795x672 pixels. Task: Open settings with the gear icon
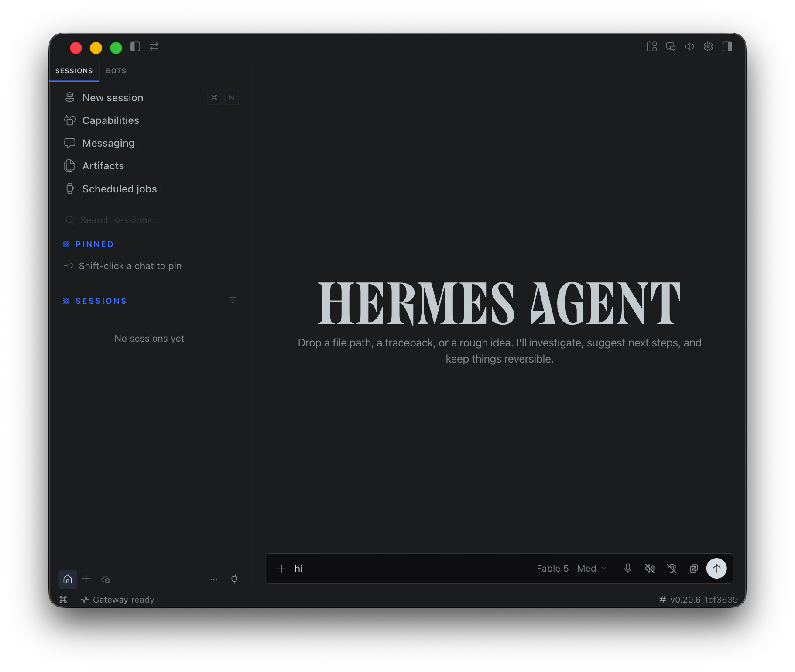coord(708,47)
